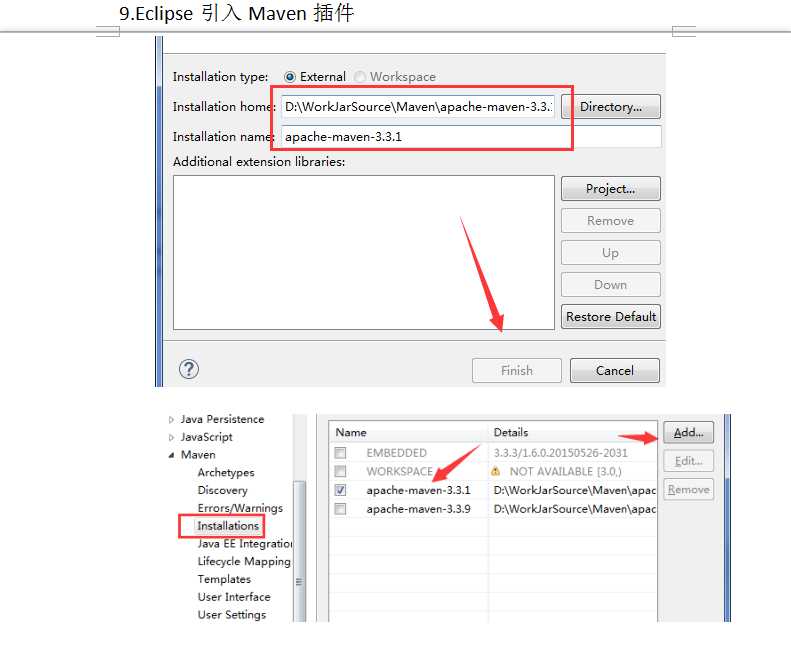791x647 pixels.
Task: Click the details path of apache-maven-3.3.1
Action: [x=575, y=490]
